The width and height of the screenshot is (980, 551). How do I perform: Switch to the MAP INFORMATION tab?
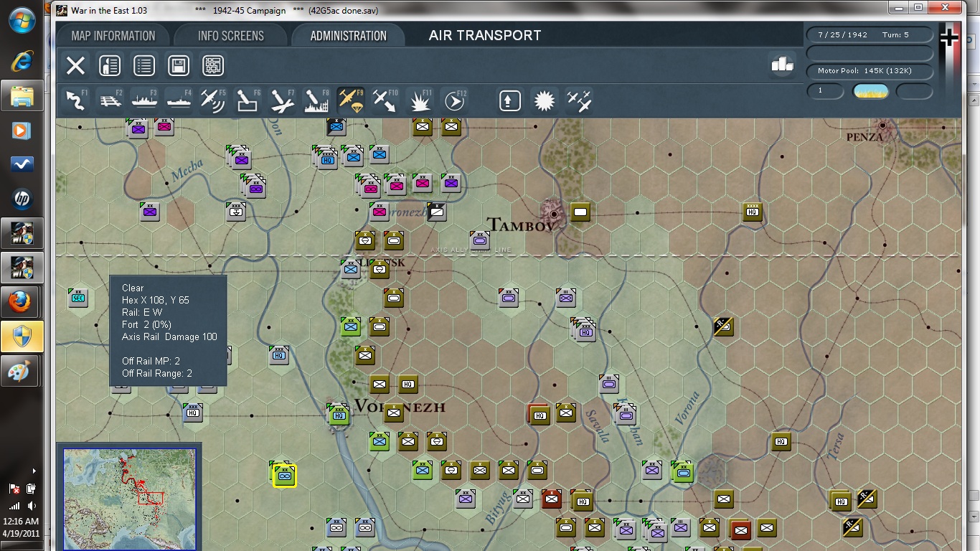click(x=113, y=36)
